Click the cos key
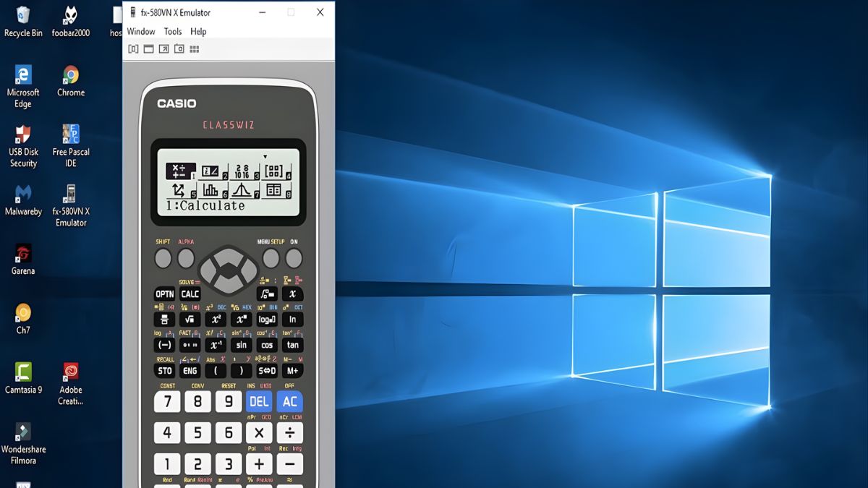Viewport: 868px width, 488px height. 267,345
